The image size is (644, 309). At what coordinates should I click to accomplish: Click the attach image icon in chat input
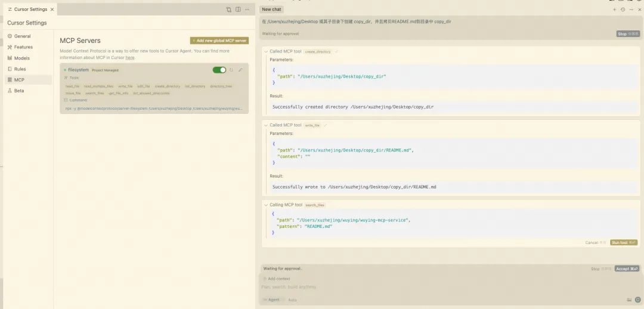point(629,299)
